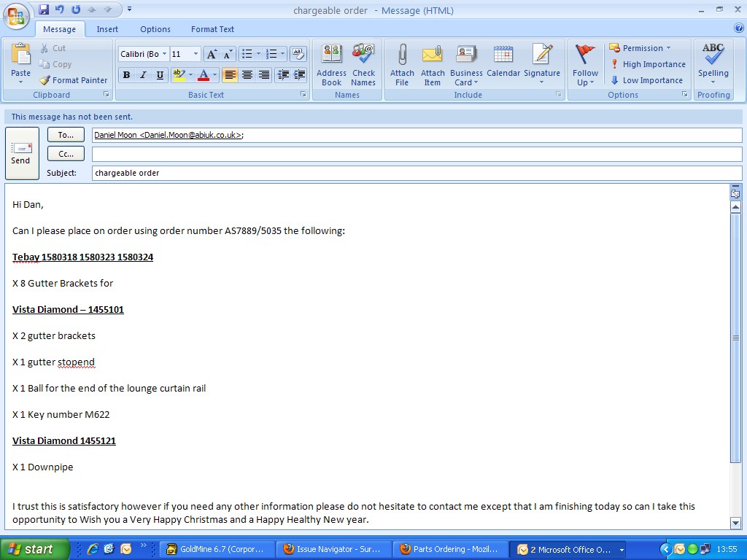Image resolution: width=747 pixels, height=560 pixels.
Task: Click the To... button
Action: point(66,135)
